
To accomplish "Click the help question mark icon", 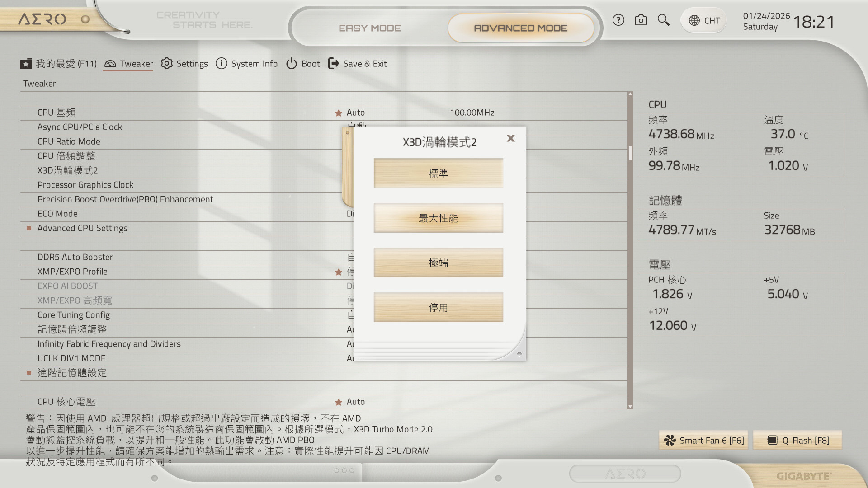I will pyautogui.click(x=618, y=20).
